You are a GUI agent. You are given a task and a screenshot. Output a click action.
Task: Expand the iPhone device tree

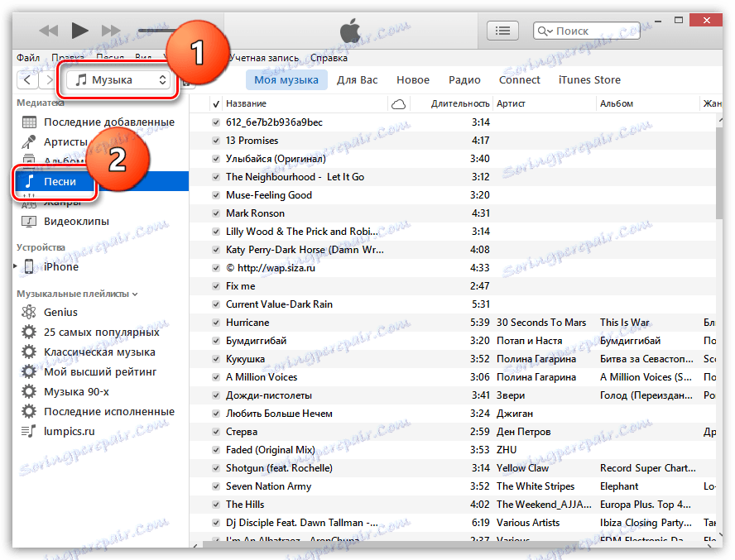click(16, 266)
